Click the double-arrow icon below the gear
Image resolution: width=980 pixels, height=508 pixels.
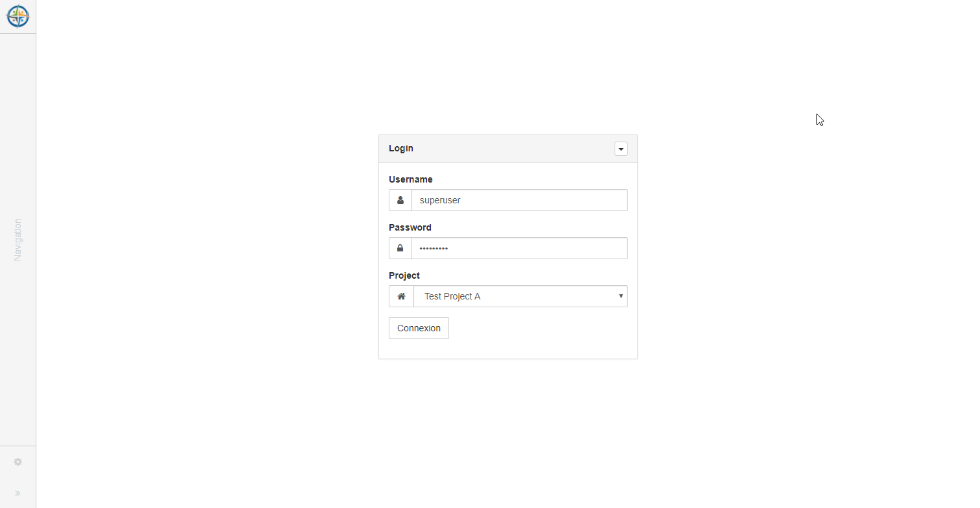coord(18,493)
